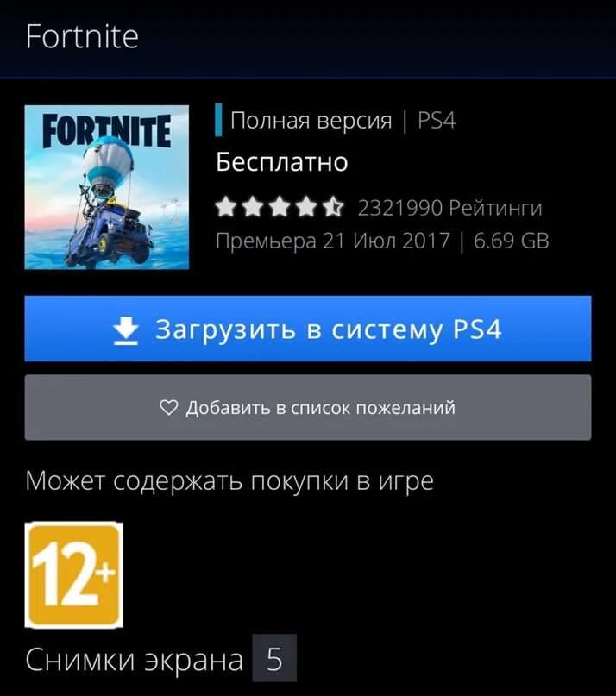Image resolution: width=616 pixels, height=696 pixels.
Task: Tap Загрузить в систему PS4 button
Action: pyautogui.click(x=308, y=329)
